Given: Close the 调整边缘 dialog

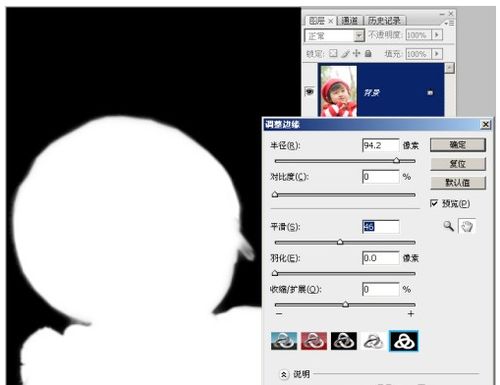Looking at the screenshot, I should 485,124.
